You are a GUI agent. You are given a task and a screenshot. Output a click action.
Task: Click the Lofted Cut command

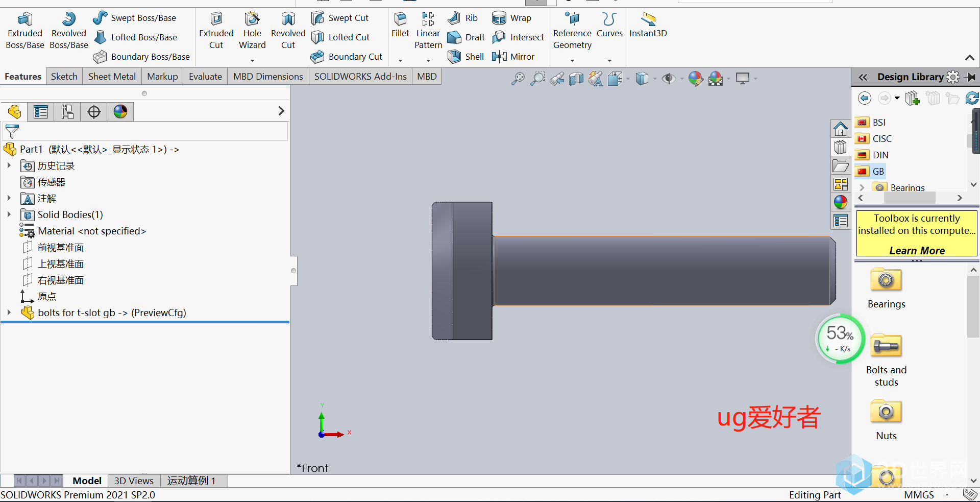click(x=340, y=37)
